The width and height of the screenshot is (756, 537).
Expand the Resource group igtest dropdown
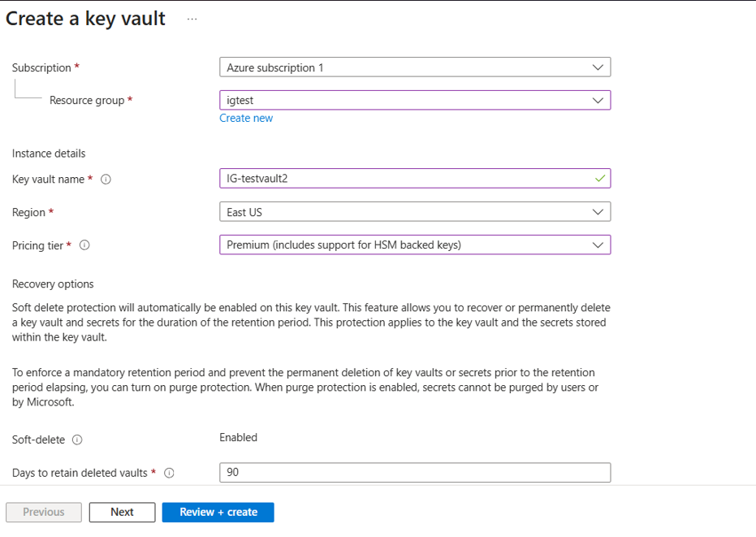pyautogui.click(x=415, y=101)
